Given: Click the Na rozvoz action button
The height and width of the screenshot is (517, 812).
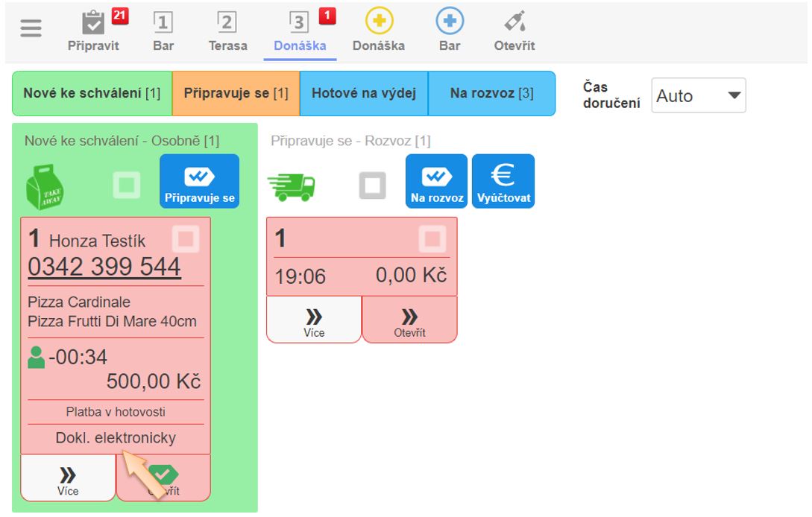Looking at the screenshot, I should pyautogui.click(x=436, y=181).
